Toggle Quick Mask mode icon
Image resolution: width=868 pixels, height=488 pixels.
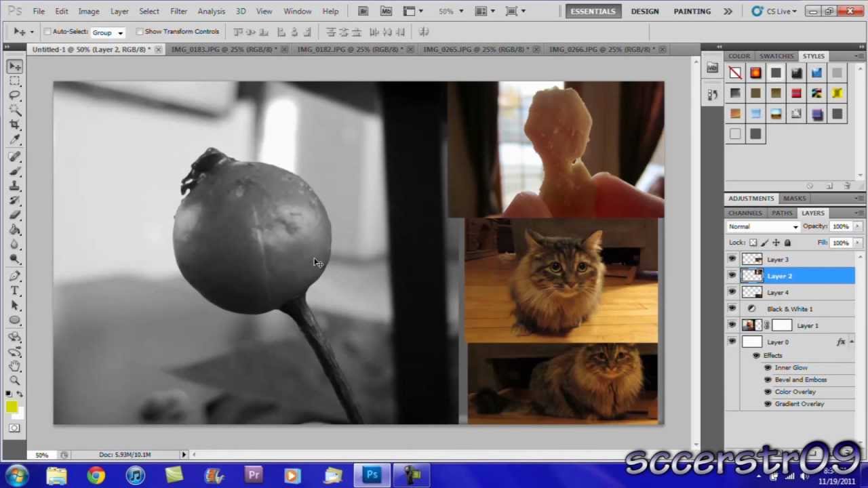coord(15,428)
